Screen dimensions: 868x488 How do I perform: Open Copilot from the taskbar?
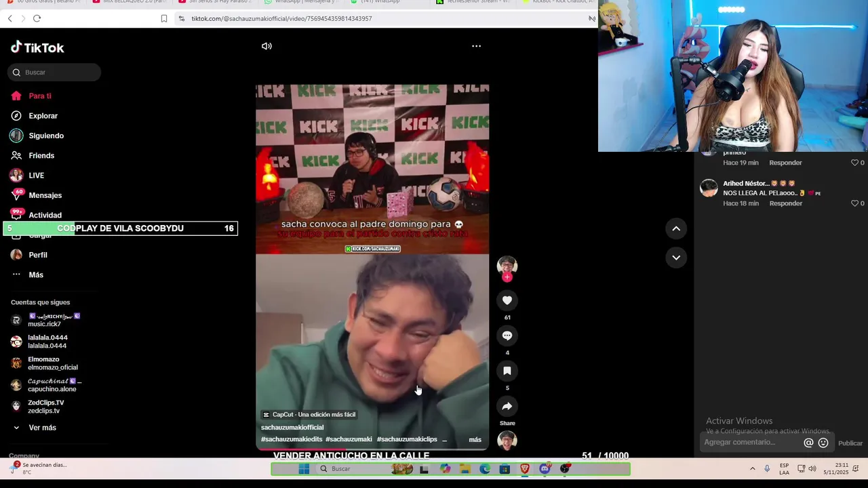[x=445, y=469]
